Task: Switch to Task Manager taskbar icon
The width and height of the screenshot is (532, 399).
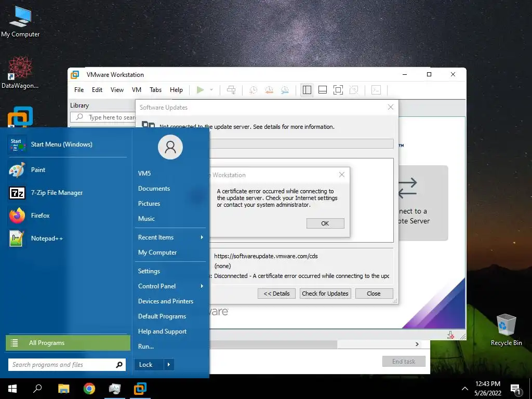Action: coord(115,389)
